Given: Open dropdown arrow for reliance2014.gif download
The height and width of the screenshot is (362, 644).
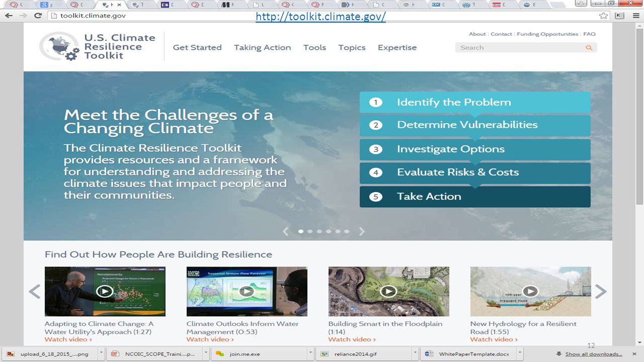Looking at the screenshot, I should pos(415,354).
